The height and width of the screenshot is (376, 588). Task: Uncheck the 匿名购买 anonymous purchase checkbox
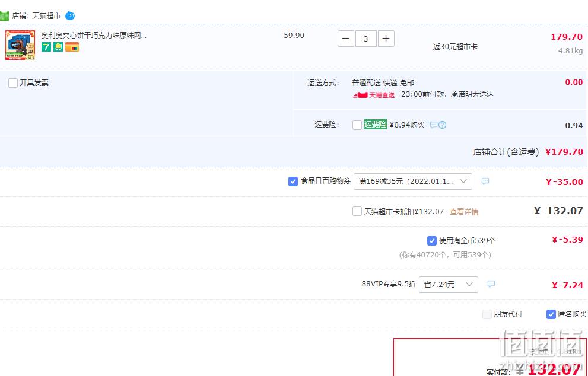click(551, 314)
